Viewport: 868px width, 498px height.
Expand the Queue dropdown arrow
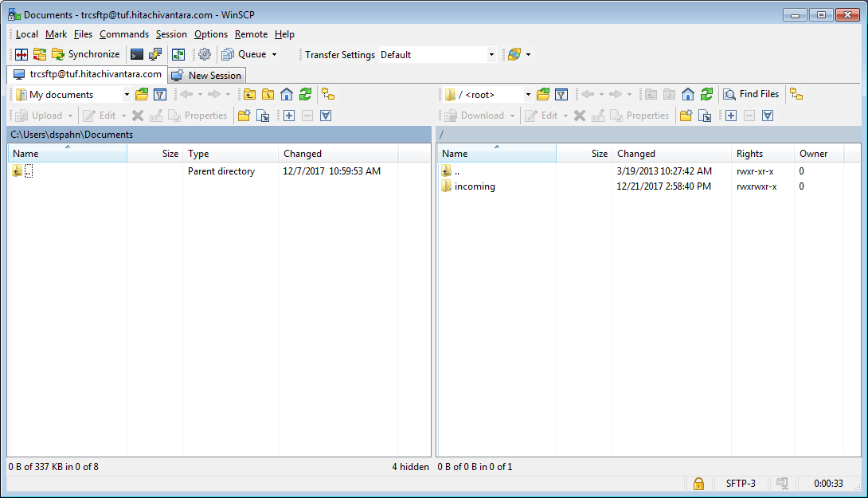click(274, 54)
